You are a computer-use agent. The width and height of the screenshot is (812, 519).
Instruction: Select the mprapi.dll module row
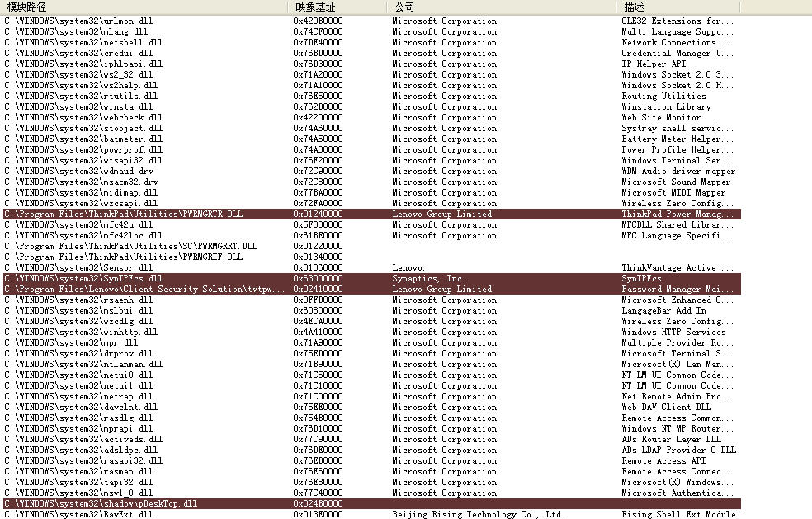tap(372, 428)
